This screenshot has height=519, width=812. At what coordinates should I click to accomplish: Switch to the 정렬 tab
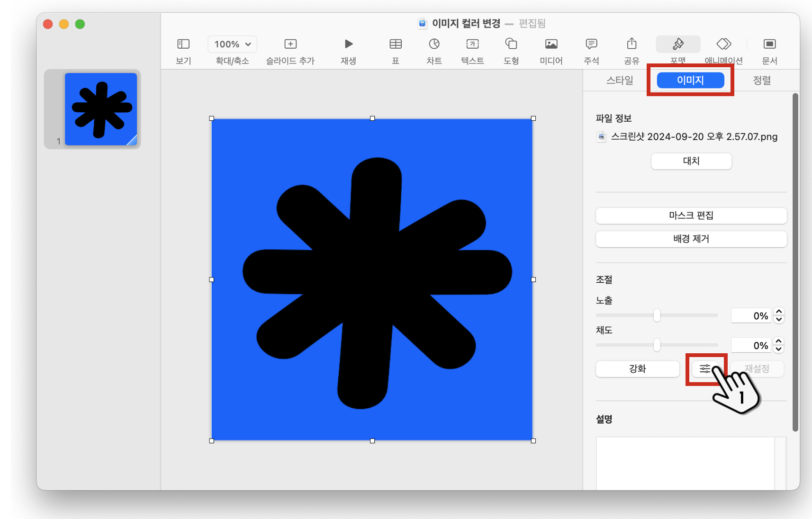(x=762, y=80)
